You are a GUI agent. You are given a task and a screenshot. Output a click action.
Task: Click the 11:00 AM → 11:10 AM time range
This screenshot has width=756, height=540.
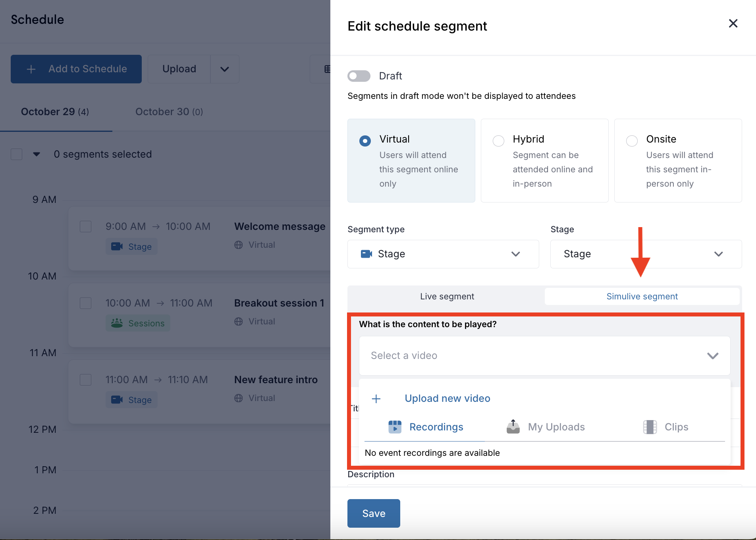coord(156,380)
